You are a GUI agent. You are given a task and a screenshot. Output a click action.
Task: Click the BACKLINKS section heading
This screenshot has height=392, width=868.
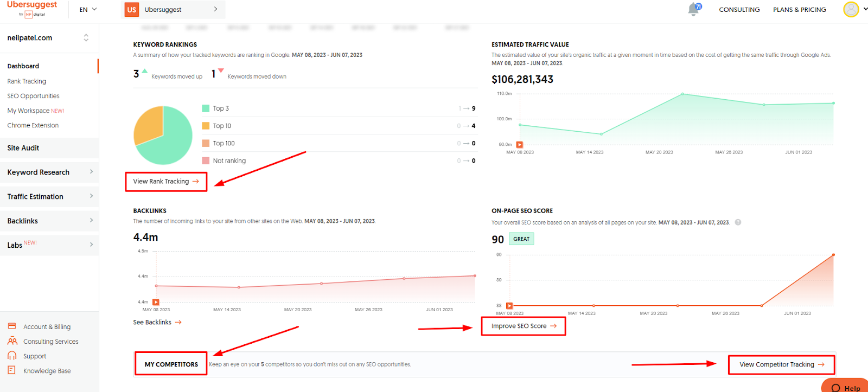150,211
